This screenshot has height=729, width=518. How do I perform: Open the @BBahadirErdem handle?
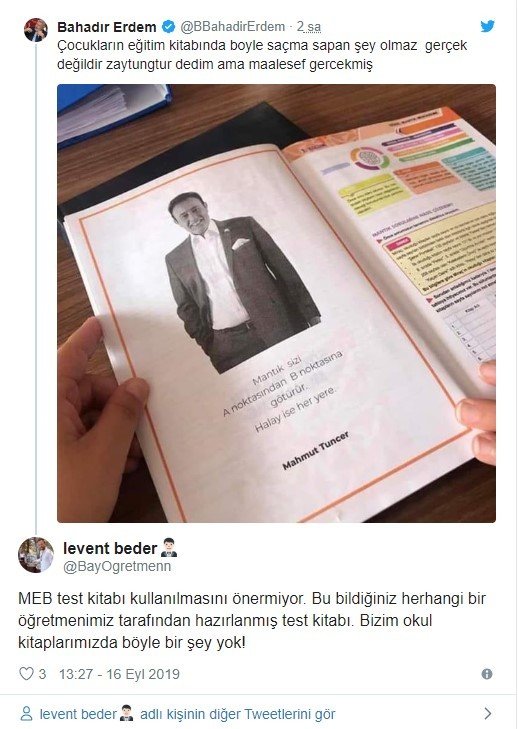tap(232, 27)
